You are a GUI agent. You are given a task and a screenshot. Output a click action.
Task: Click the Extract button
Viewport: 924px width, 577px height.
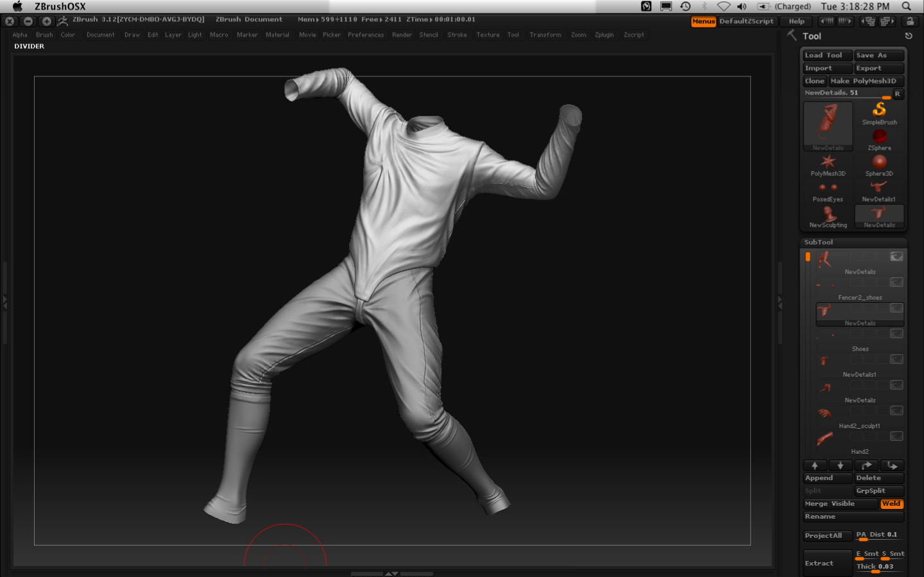(828, 563)
